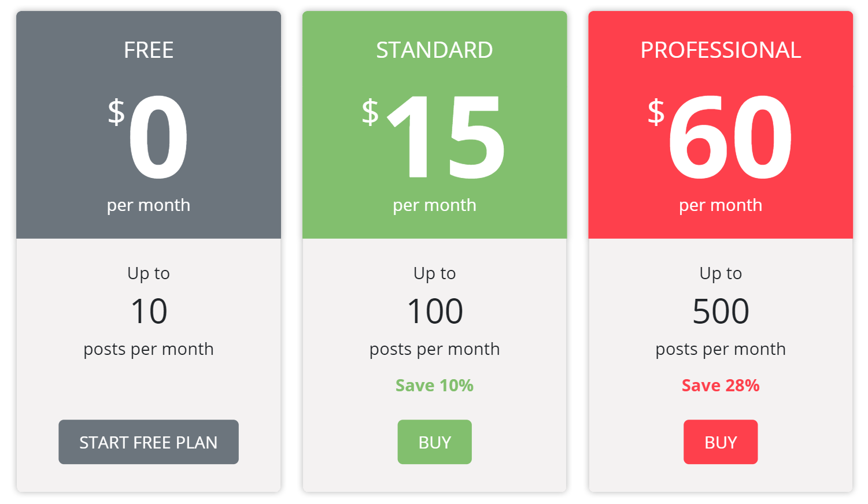Click the green Save 10% label

coord(434,386)
